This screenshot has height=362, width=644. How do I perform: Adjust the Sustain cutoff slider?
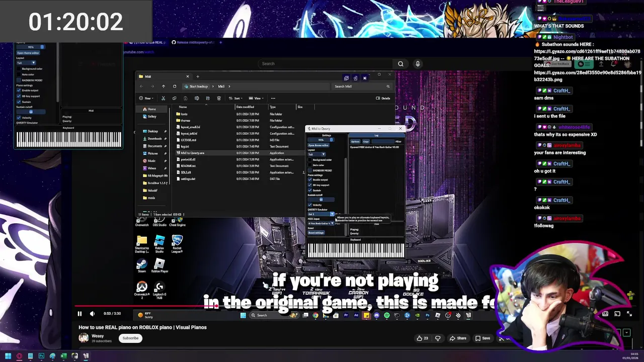click(x=321, y=199)
